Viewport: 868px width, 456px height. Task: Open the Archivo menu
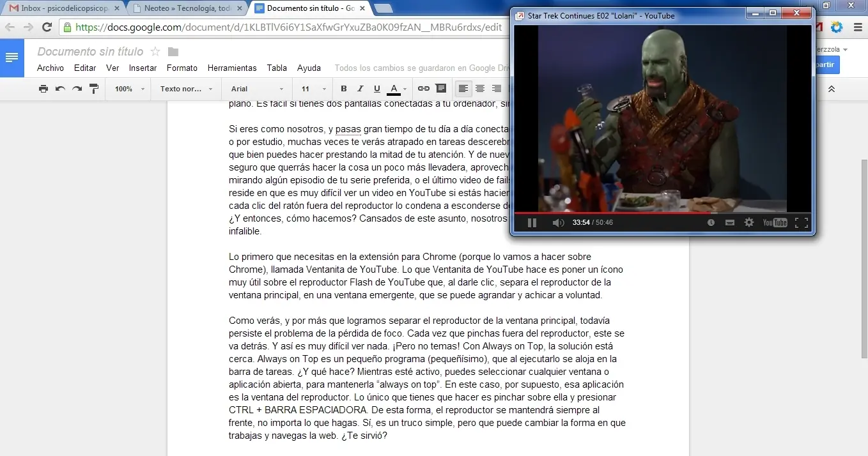[50, 68]
